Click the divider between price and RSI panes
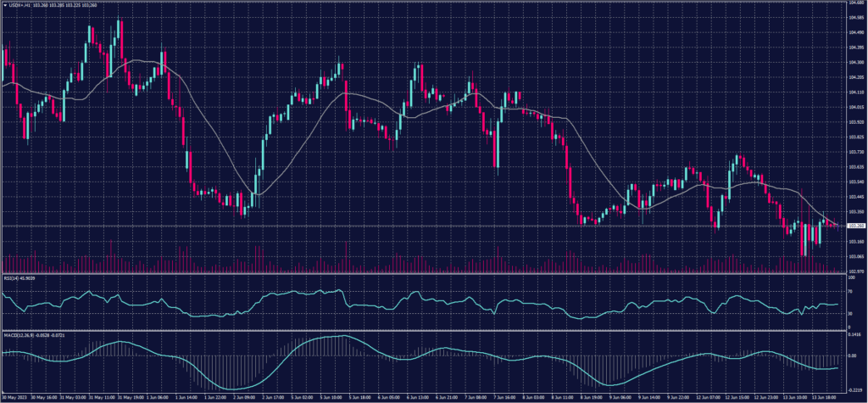The width and height of the screenshot is (868, 403). [424, 274]
